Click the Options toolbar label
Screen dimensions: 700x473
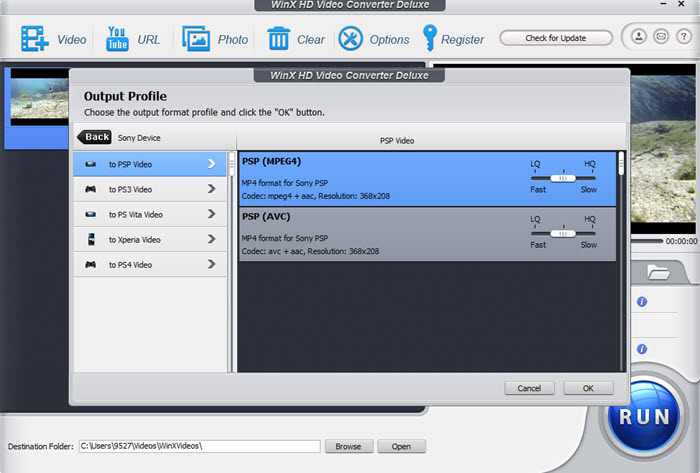pyautogui.click(x=390, y=40)
